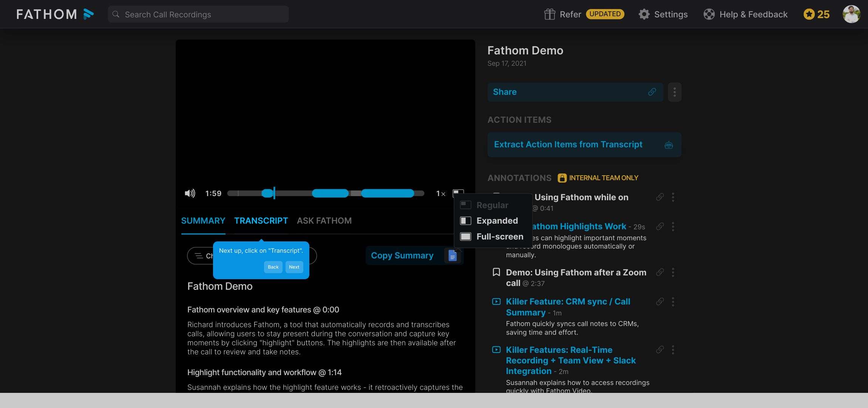Open Fathom Highlights Work highlight
Screen dimensions: 868x408
pos(579,226)
